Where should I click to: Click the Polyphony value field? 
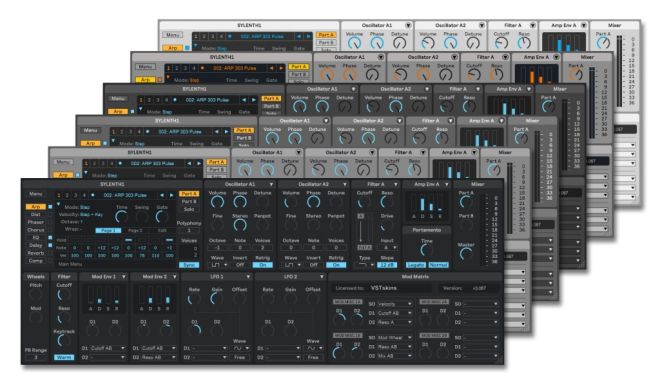click(189, 230)
